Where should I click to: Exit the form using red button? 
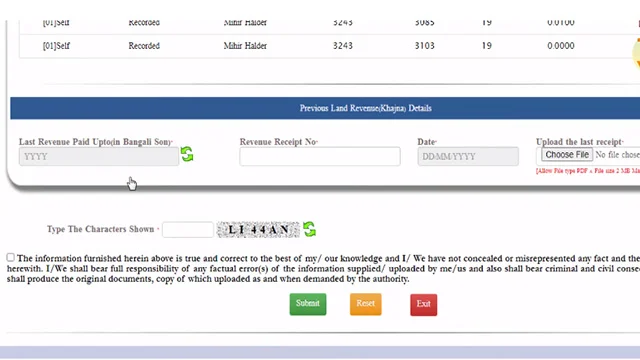tap(423, 304)
